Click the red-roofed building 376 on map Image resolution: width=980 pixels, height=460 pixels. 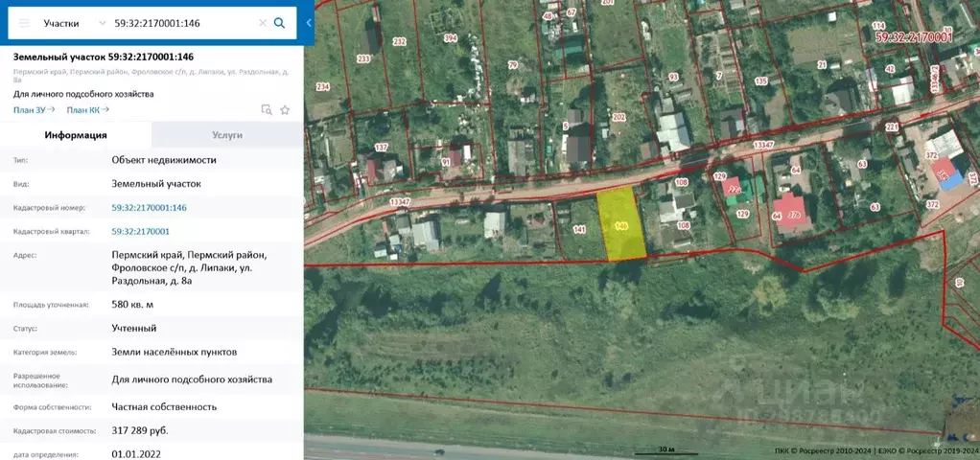pos(792,213)
